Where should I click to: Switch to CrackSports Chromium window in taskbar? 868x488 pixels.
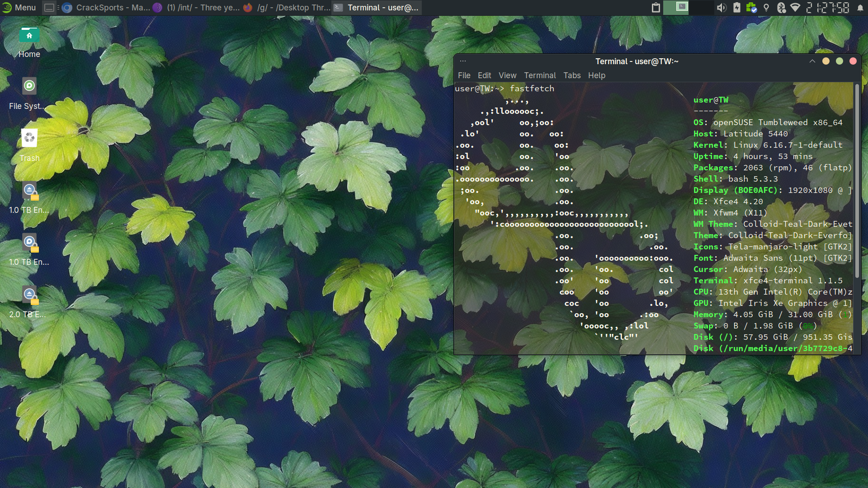tap(106, 8)
